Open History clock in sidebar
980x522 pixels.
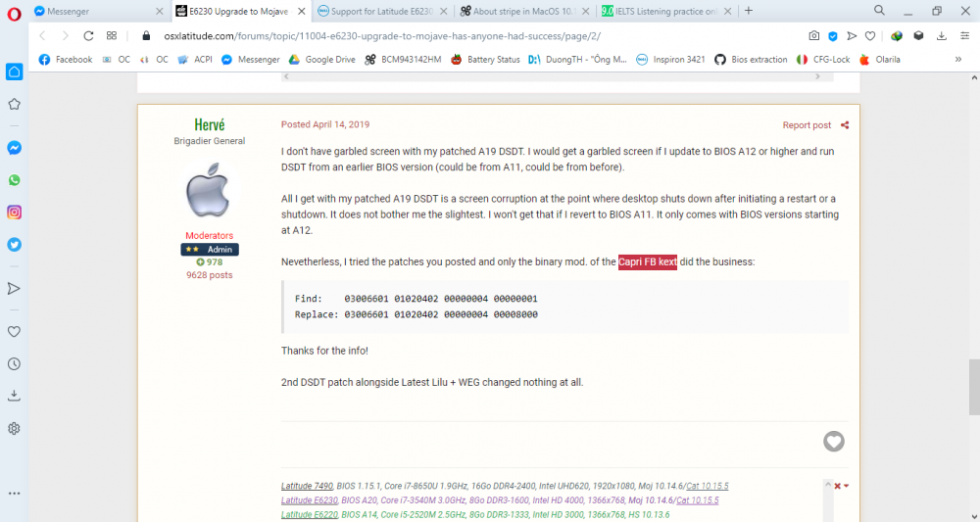[14, 364]
